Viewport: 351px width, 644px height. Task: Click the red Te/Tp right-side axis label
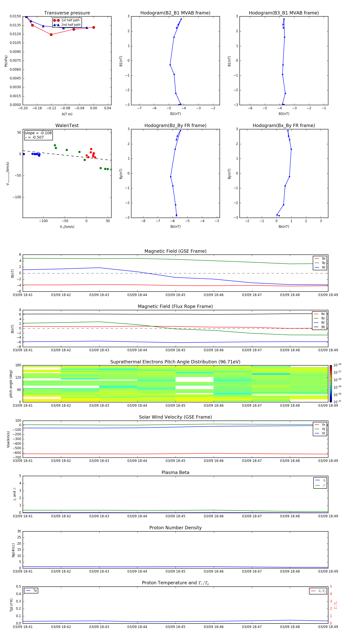tap(336, 605)
